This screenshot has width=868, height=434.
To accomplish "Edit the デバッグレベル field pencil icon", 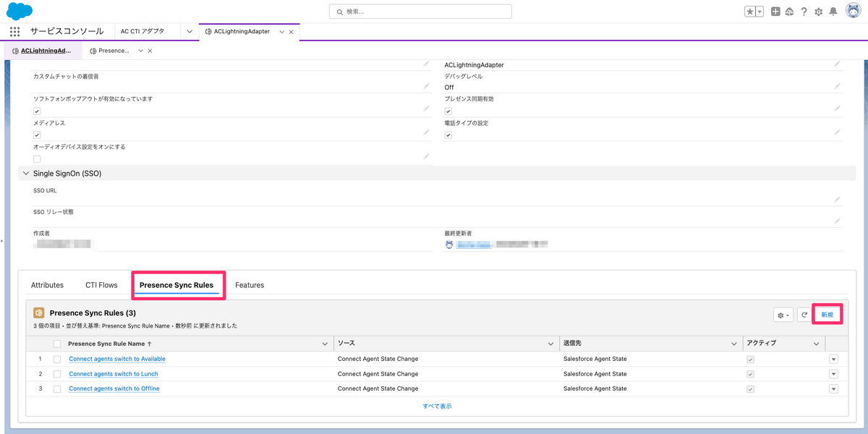I will [x=838, y=86].
